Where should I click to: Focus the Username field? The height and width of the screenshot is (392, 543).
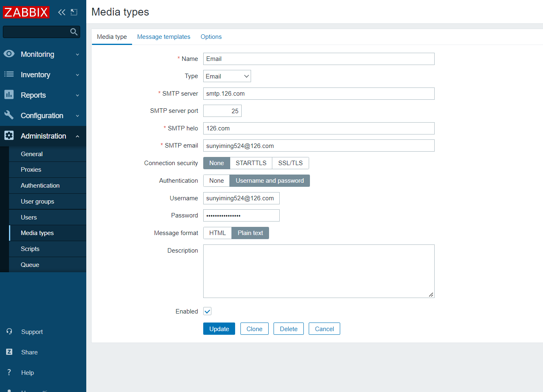[241, 198]
